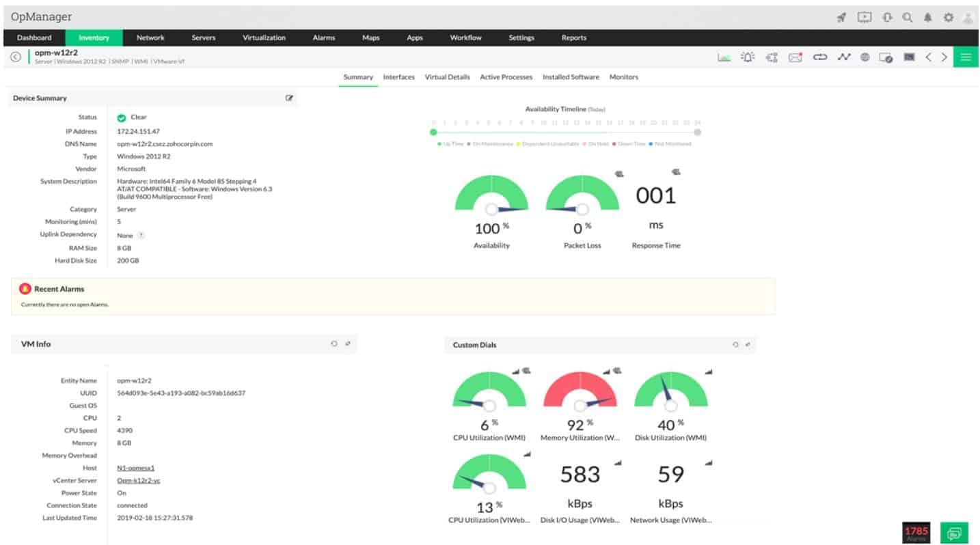The image size is (980, 545).
Task: Click the zigzag trace route icon
Action: [x=844, y=57]
